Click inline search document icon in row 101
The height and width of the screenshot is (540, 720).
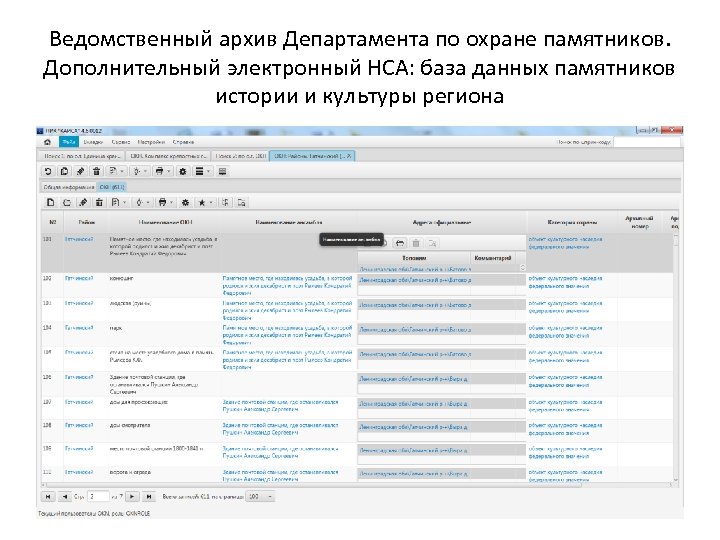tap(432, 243)
